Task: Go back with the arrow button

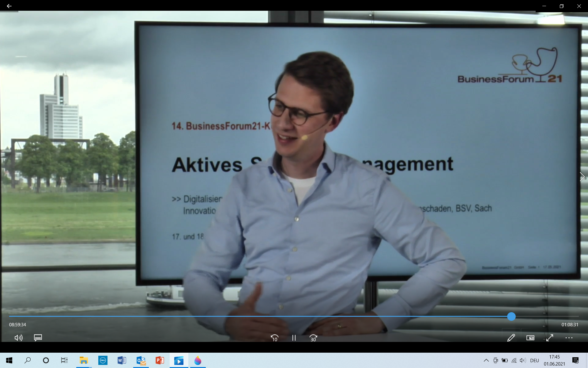Action: pyautogui.click(x=9, y=6)
